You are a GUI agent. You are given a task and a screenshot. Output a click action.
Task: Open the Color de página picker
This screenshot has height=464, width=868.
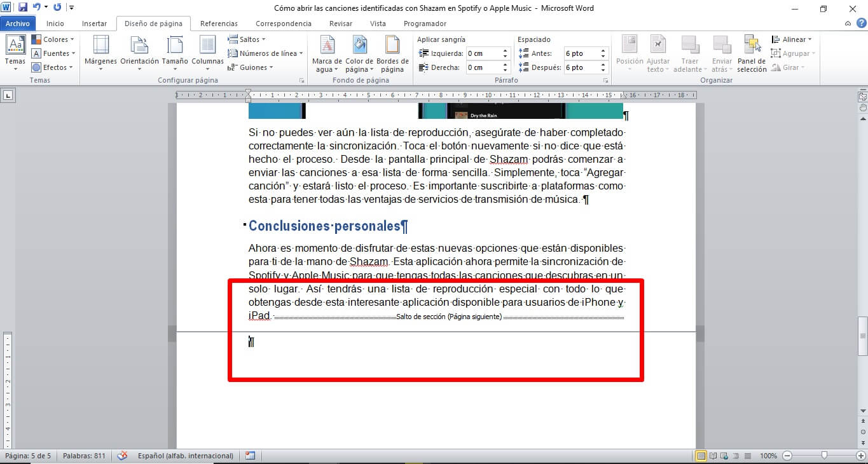pyautogui.click(x=359, y=54)
